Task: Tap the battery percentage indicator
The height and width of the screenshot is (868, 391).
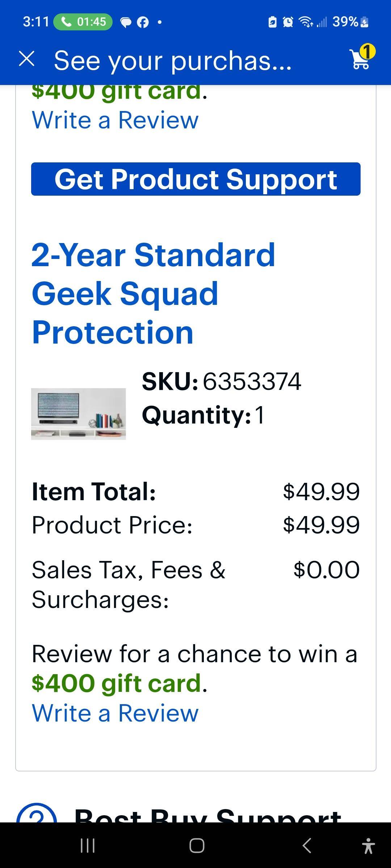Action: point(350,22)
